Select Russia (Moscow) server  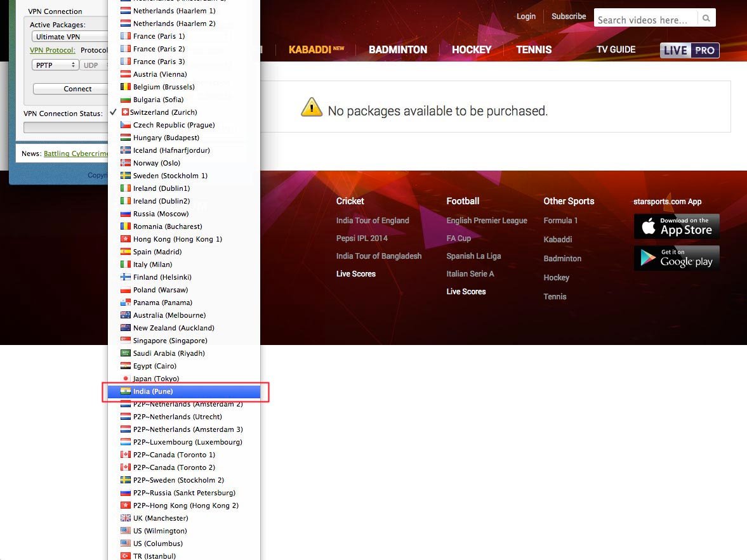coord(184,214)
